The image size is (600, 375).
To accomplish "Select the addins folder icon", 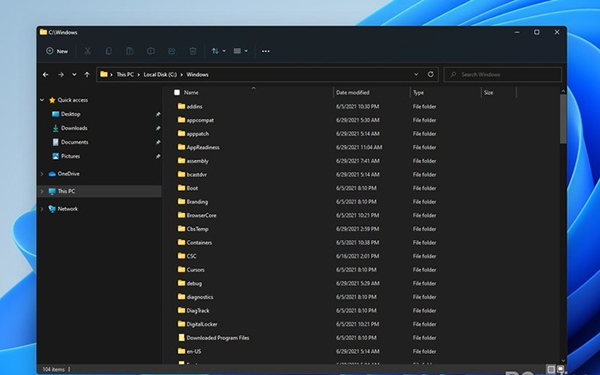I will coord(181,106).
